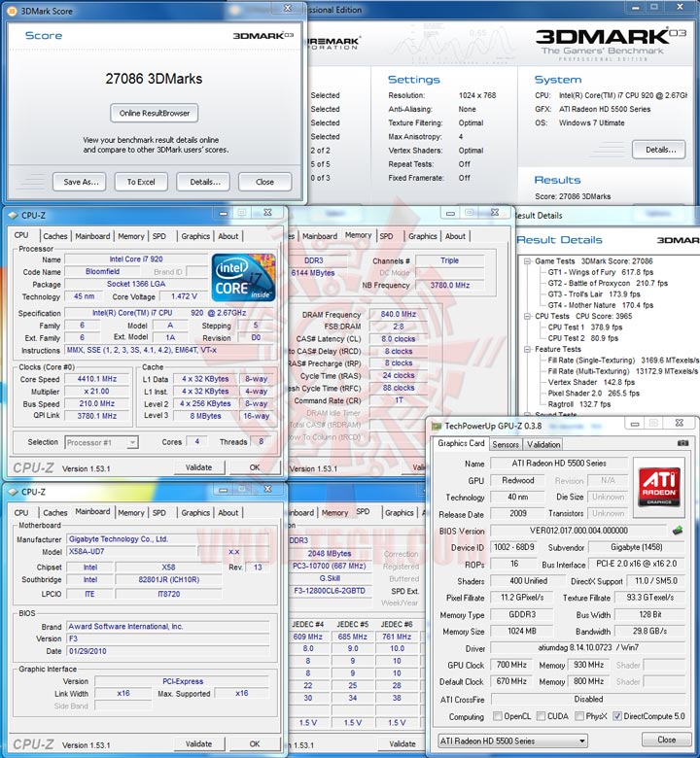Select About tab in CPU-Z motherboard window
This screenshot has width=700, height=758.
[227, 512]
